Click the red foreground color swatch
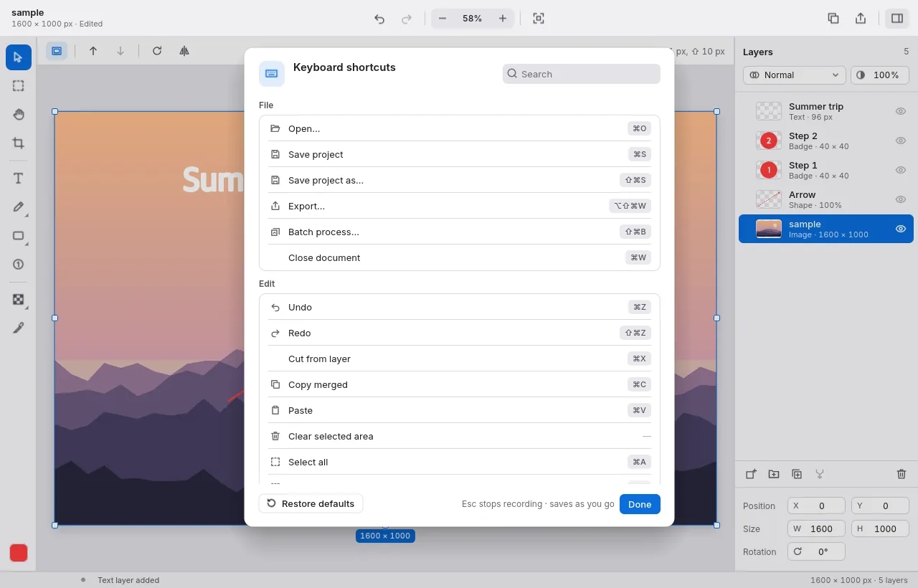Screen dimensions: 918x588 pos(19,553)
